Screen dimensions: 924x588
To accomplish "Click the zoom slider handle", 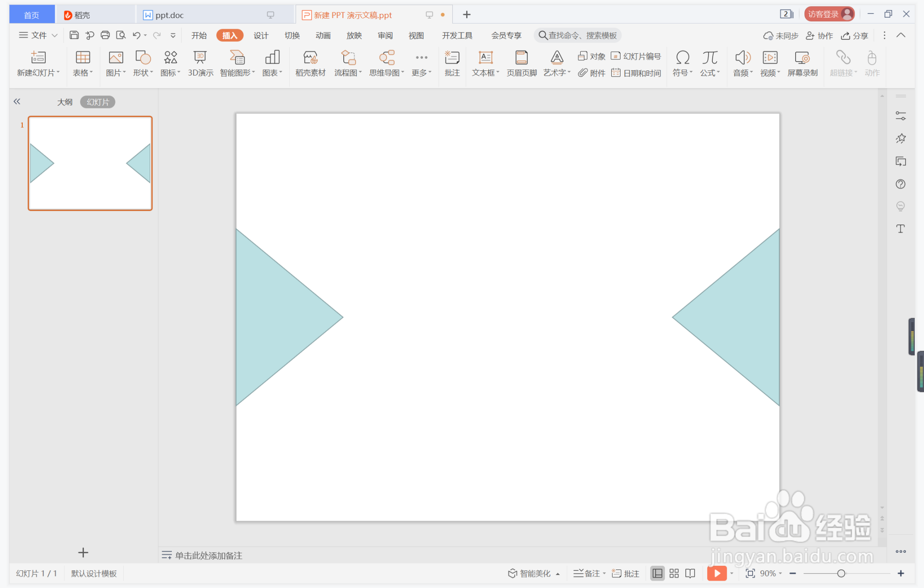I will tap(841, 573).
